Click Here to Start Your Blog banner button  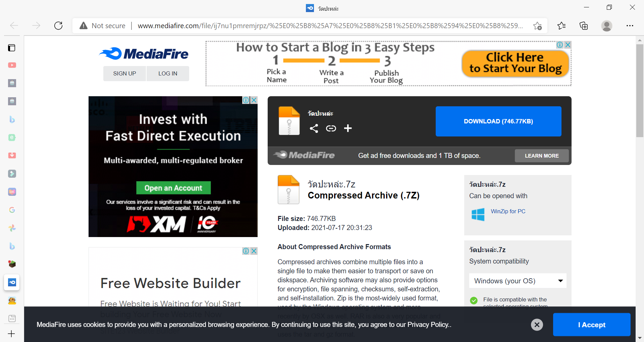(x=515, y=63)
